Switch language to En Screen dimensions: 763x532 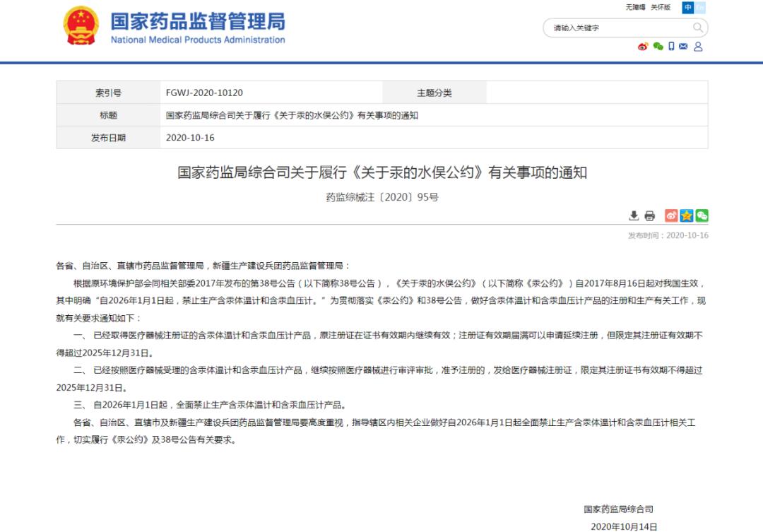pos(700,8)
